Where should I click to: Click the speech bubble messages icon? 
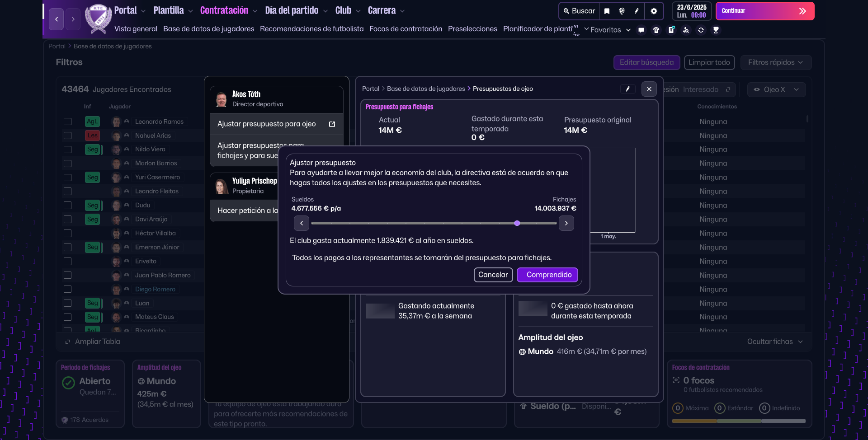pos(641,30)
